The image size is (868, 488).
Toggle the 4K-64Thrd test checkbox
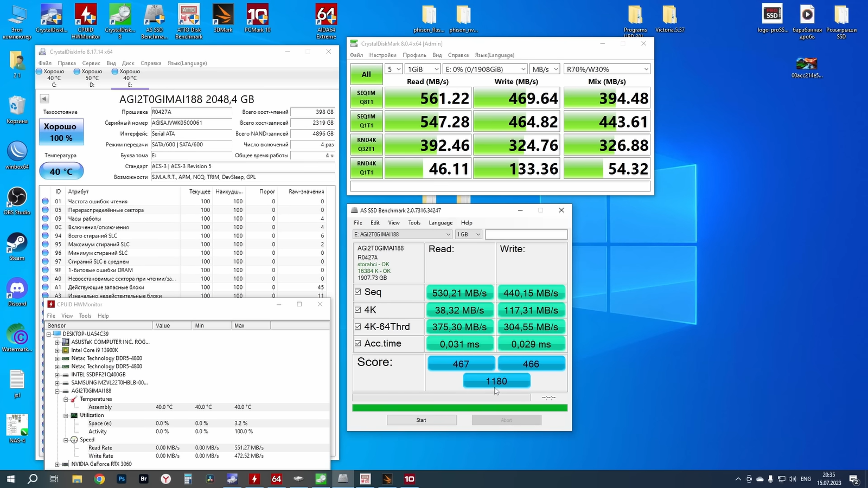(x=358, y=326)
